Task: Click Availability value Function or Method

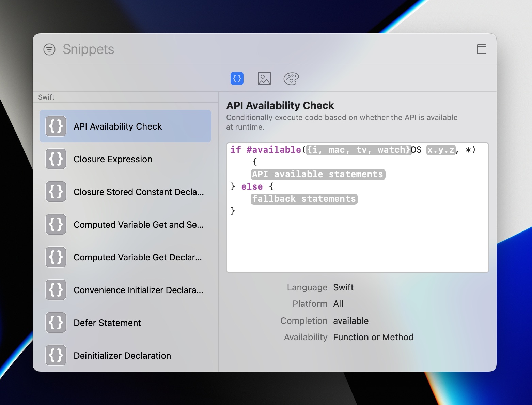Action: [x=373, y=337]
